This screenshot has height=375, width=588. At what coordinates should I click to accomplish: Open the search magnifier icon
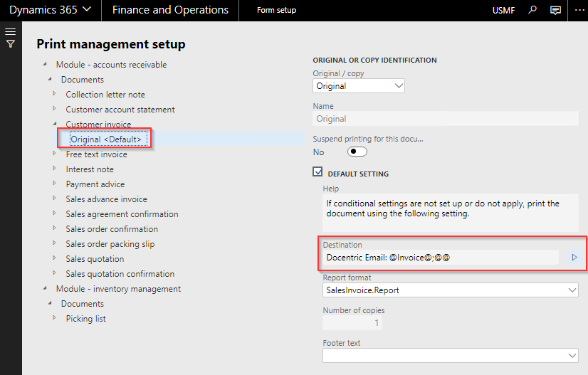532,10
